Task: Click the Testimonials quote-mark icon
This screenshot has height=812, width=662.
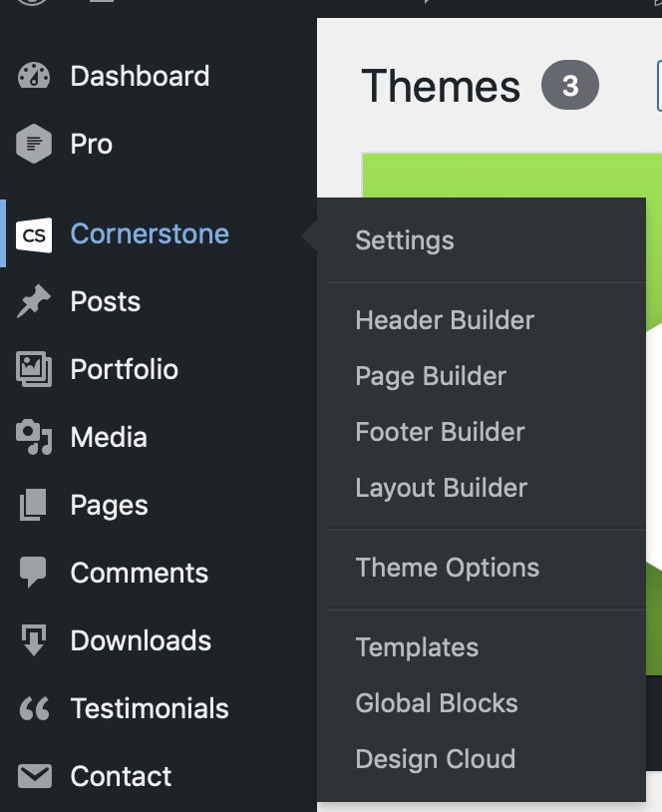Action: [x=34, y=709]
